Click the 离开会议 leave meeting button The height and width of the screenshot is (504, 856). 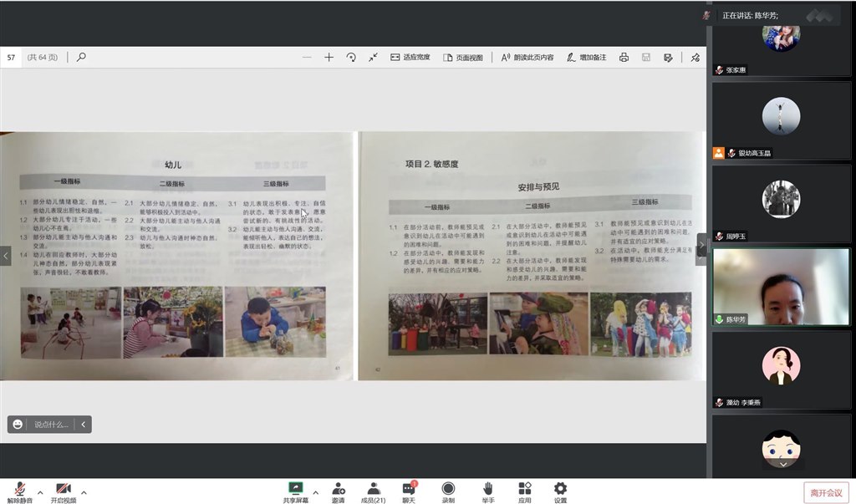pos(827,492)
